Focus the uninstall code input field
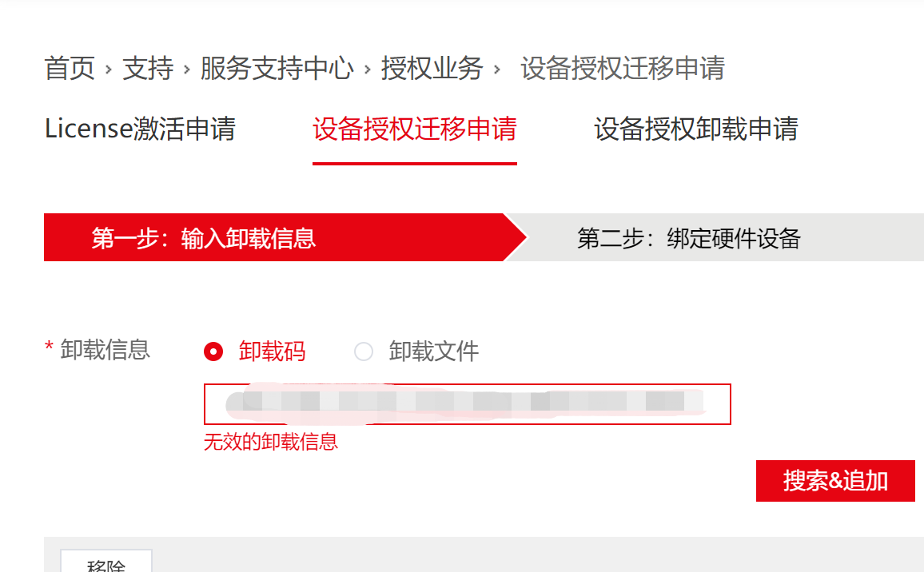This screenshot has height=572, width=924. pos(467,404)
